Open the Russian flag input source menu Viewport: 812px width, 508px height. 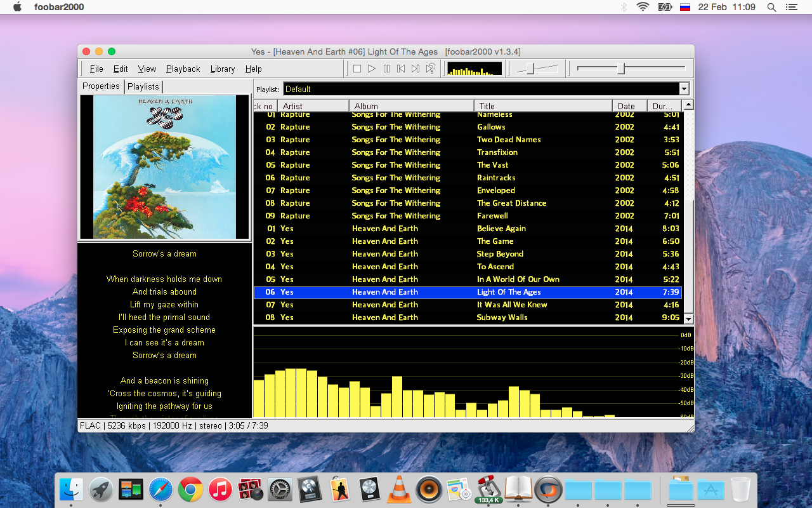pyautogui.click(x=684, y=7)
